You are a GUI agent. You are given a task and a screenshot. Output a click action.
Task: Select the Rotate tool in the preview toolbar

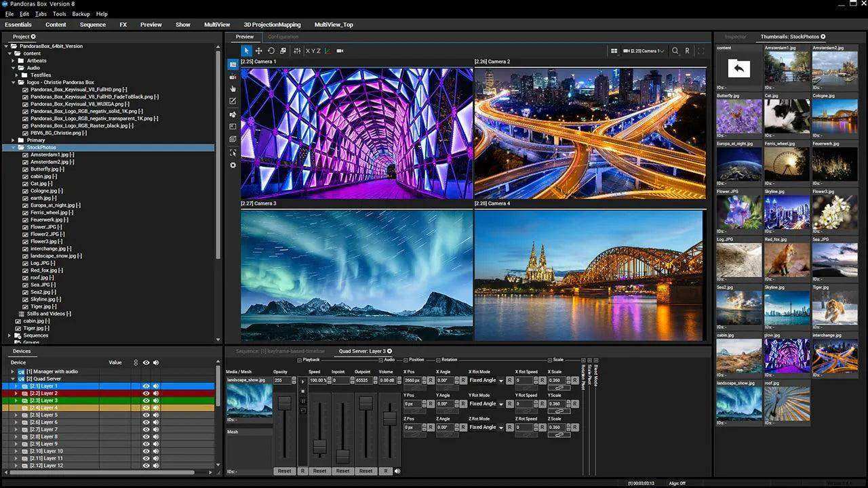click(x=271, y=50)
